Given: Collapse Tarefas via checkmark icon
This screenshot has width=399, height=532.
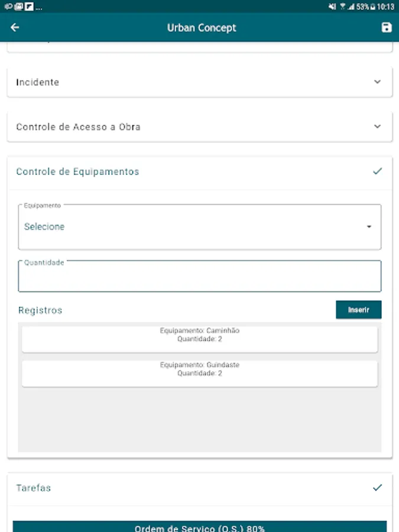Looking at the screenshot, I should pyautogui.click(x=378, y=488).
